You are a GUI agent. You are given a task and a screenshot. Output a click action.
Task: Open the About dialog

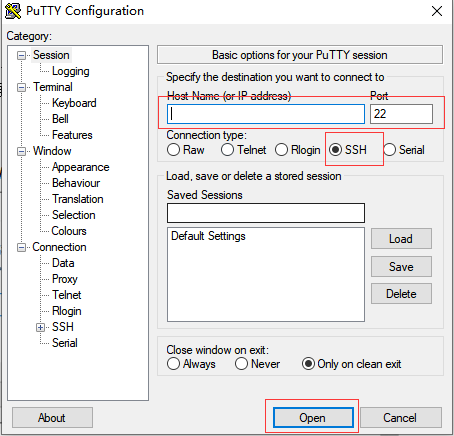[x=52, y=417]
